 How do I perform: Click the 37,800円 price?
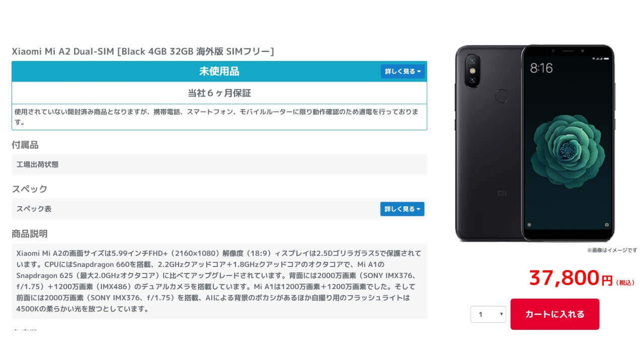(571, 278)
